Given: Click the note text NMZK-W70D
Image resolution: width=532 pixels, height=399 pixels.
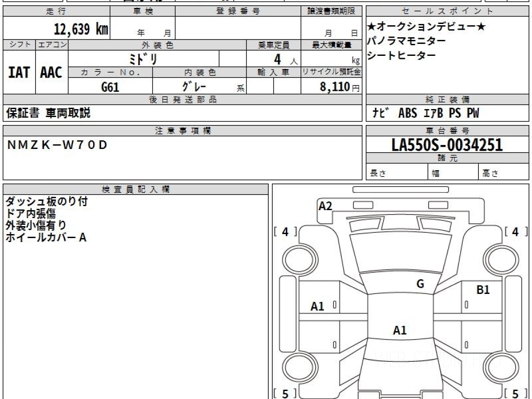Looking at the screenshot, I should pyautogui.click(x=57, y=145).
